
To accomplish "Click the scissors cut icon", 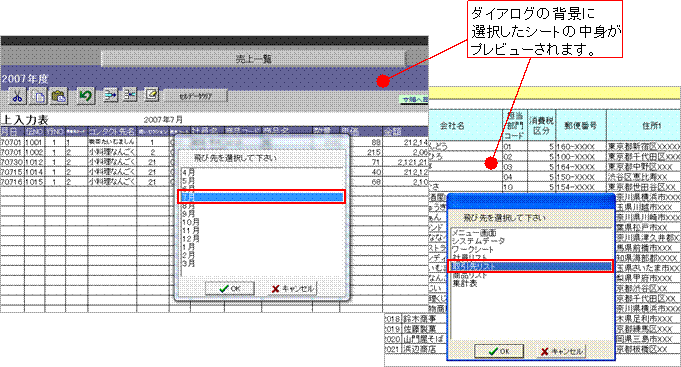I will coord(17,96).
